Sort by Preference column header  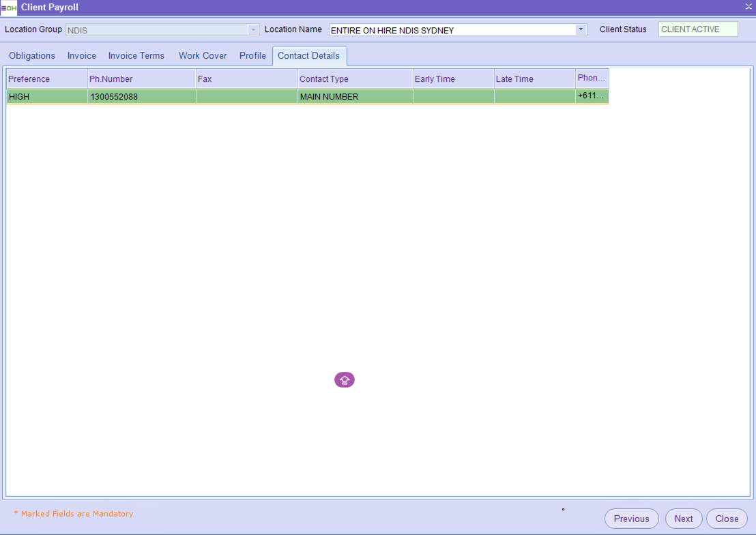point(46,79)
